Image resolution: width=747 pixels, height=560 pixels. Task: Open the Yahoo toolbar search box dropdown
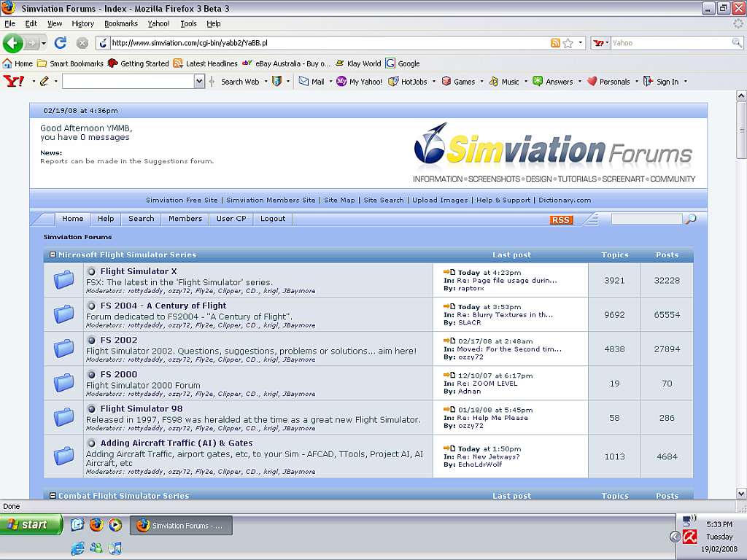point(199,82)
